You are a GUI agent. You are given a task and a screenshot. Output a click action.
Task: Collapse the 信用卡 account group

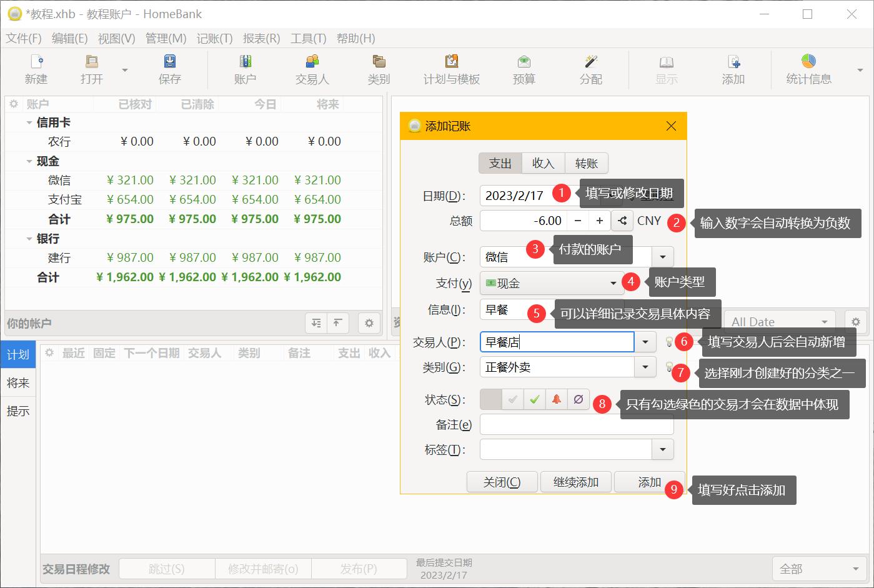pos(29,123)
